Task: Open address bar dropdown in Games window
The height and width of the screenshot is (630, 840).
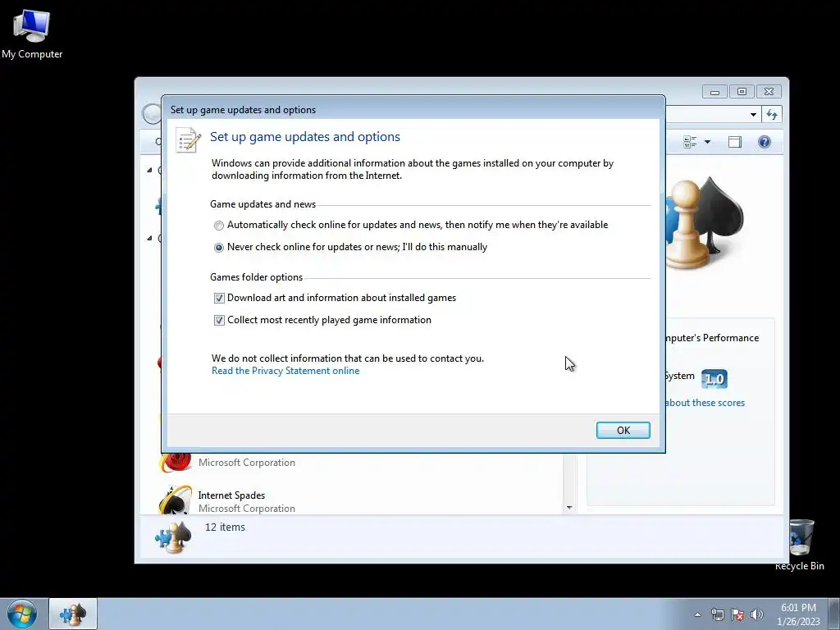Action: [x=753, y=115]
